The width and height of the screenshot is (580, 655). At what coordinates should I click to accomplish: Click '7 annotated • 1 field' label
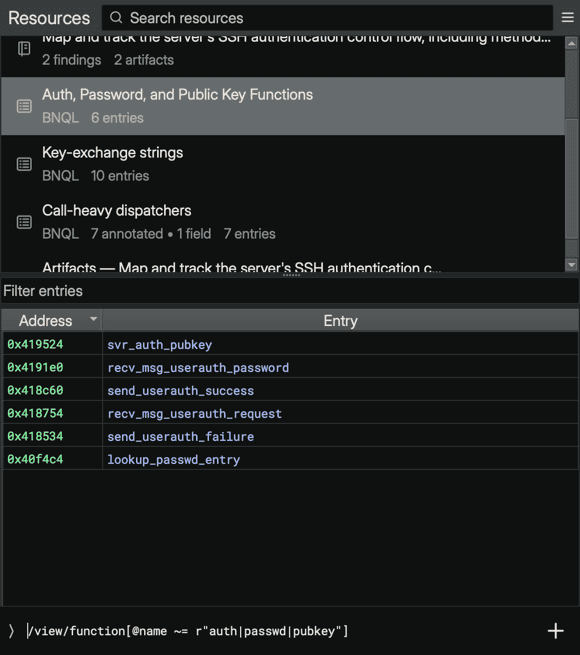(151, 234)
